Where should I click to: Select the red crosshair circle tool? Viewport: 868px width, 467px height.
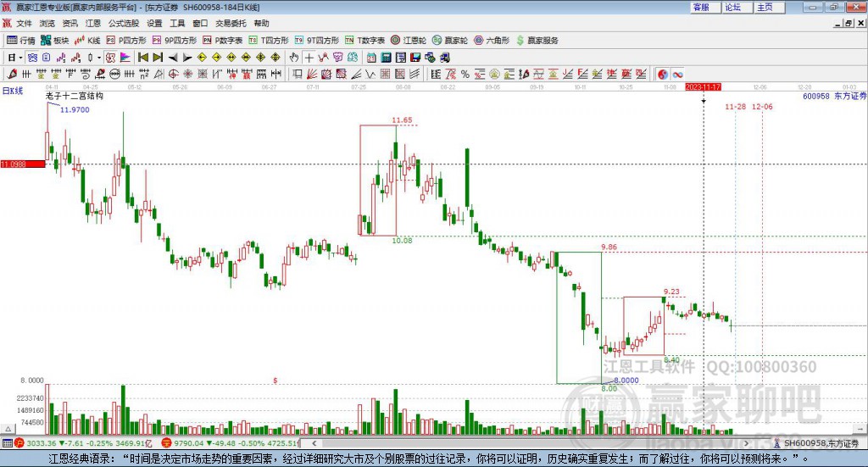point(173,74)
